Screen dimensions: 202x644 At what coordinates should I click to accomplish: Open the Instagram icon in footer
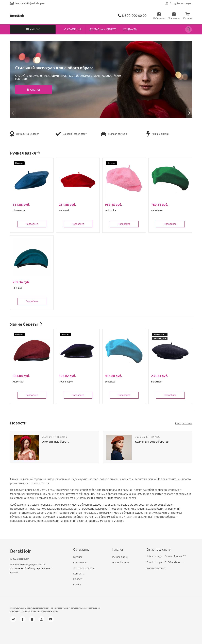41,619
